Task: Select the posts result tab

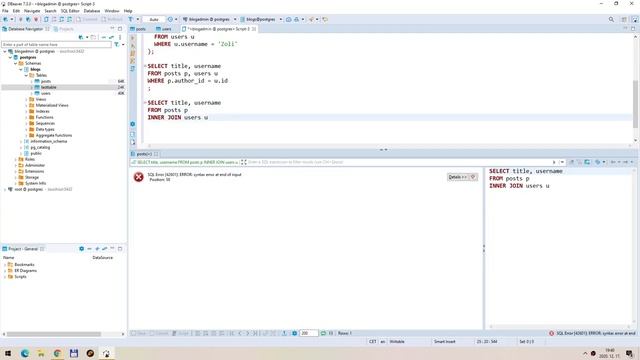Action: 144,154
